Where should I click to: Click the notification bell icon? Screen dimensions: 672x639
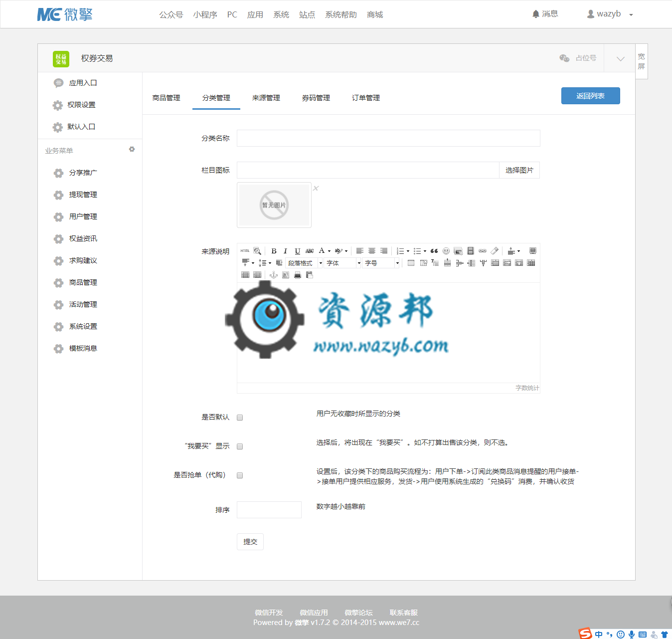pos(536,14)
